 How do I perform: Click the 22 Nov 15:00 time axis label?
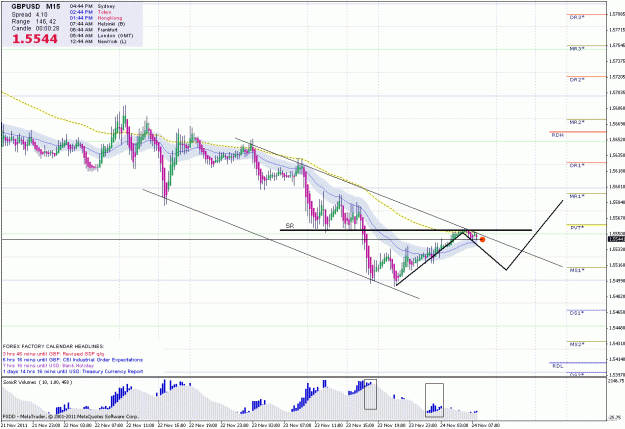click(172, 426)
